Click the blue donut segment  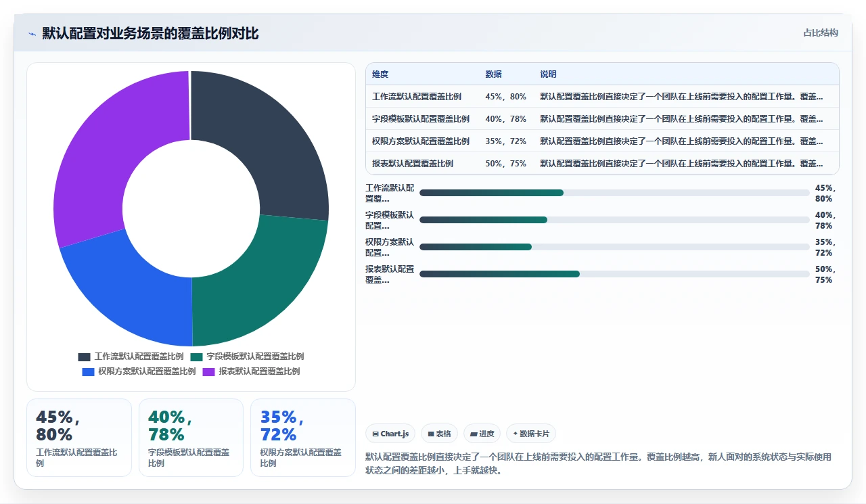point(129,291)
